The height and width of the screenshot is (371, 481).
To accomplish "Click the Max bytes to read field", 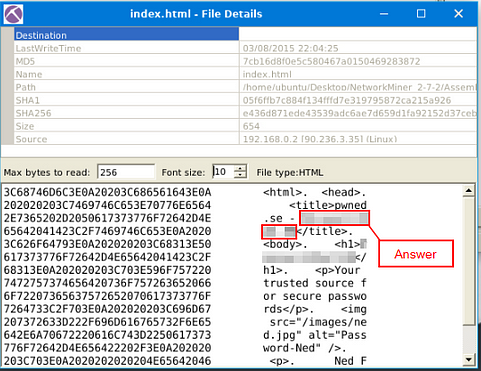I will (126, 172).
